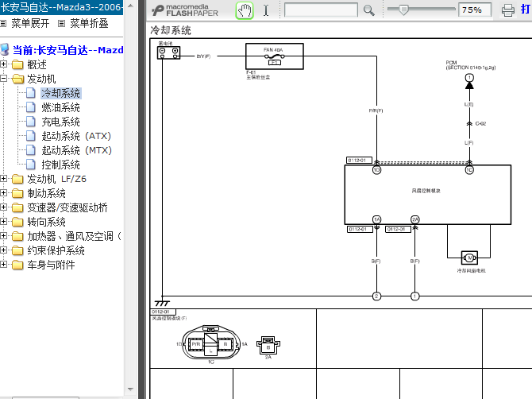
Task: Click the 加热器、通风及空调 folder icon
Action: (x=17, y=236)
